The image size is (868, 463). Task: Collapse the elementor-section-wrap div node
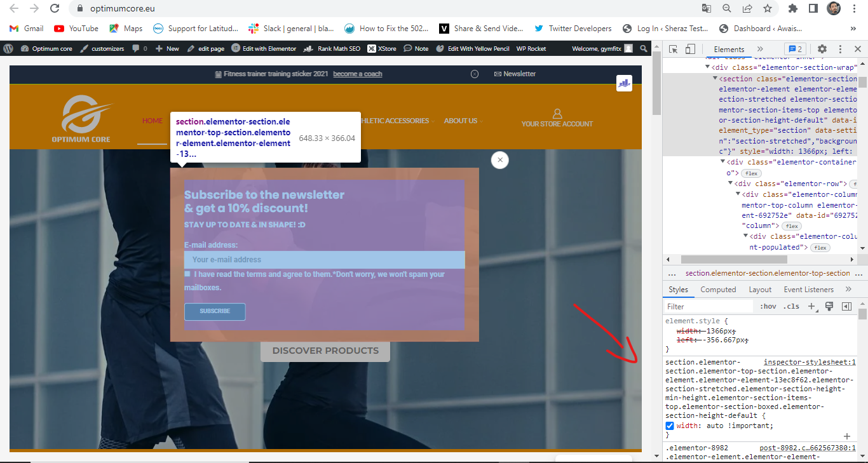coord(708,67)
